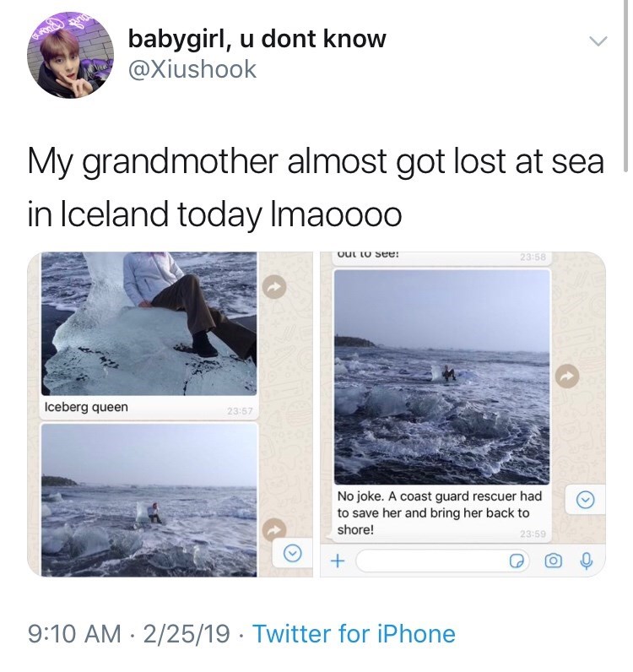
Task: Forward the right-side wave photo message
Action: click(567, 374)
